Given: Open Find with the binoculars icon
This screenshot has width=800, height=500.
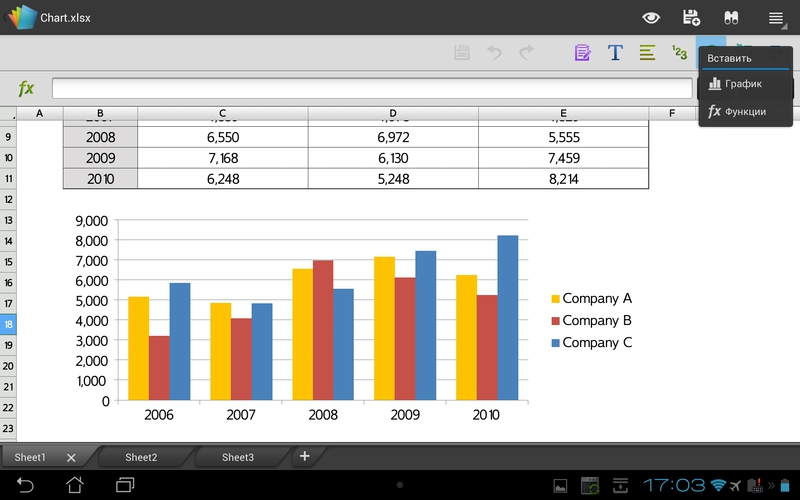Looking at the screenshot, I should pos(731,18).
